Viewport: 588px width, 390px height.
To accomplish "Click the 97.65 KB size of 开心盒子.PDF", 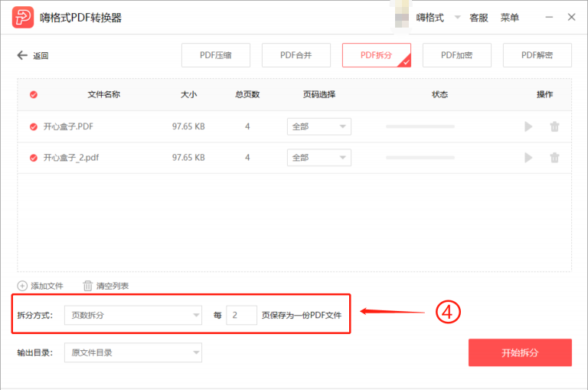I will 188,126.
